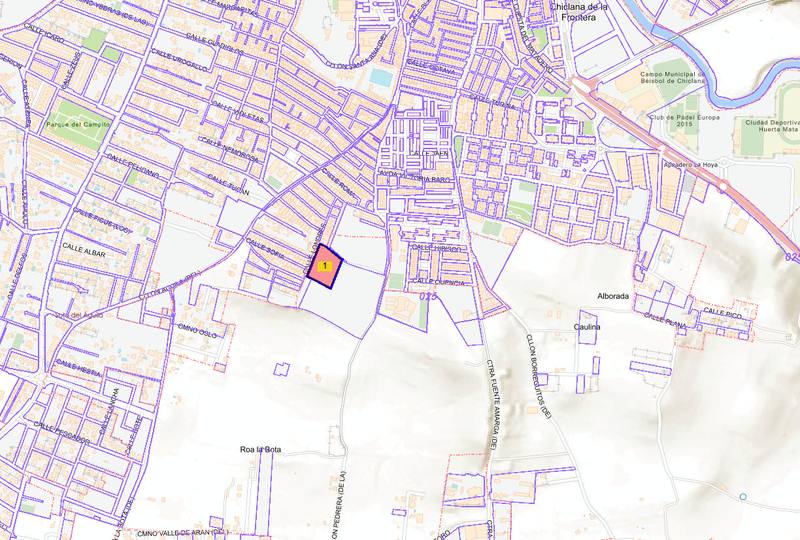
Task: Click the 'CALLE TUCAN' street label
Action: [x=229, y=184]
